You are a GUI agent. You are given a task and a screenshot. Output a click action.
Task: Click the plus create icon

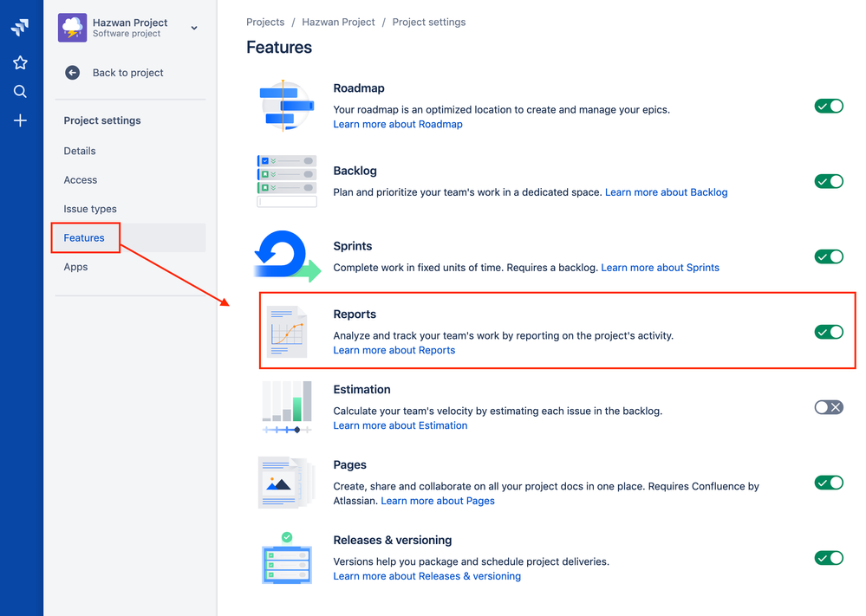(20, 120)
